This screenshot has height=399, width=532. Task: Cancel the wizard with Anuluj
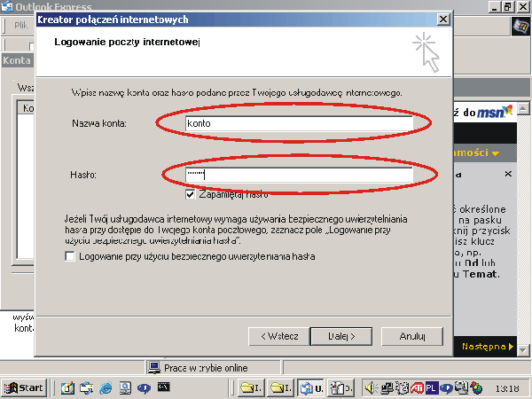click(x=412, y=336)
